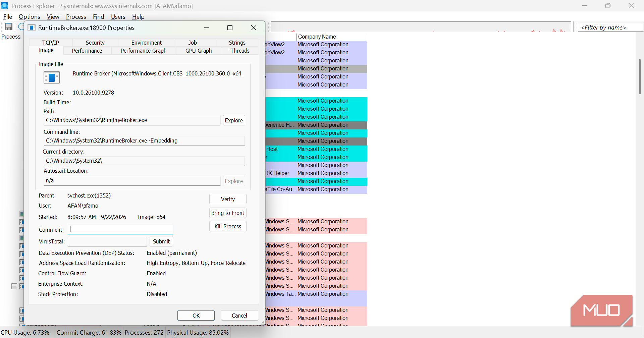Switch to the TCP/IP tab
The width and height of the screenshot is (644, 338).
coord(51,43)
